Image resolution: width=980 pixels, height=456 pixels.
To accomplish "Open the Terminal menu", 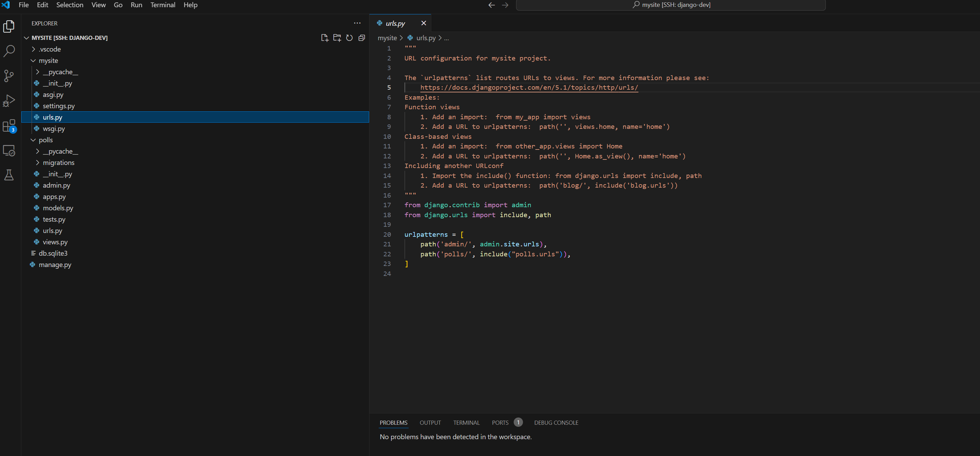I will click(163, 5).
